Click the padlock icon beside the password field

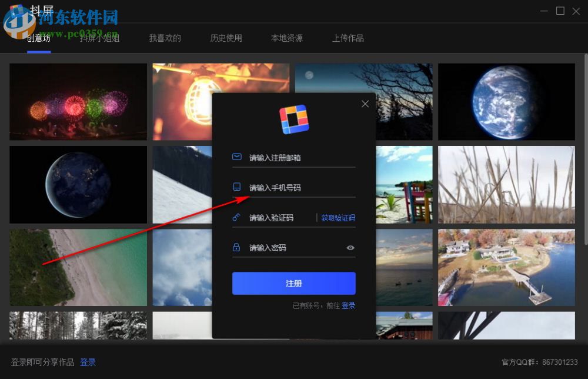coord(236,247)
